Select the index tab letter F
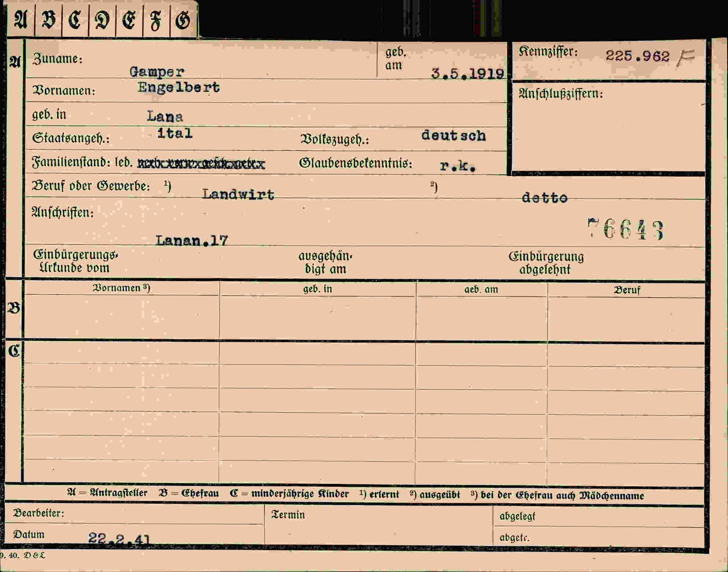Image resolution: width=728 pixels, height=572 pixels. (x=156, y=21)
